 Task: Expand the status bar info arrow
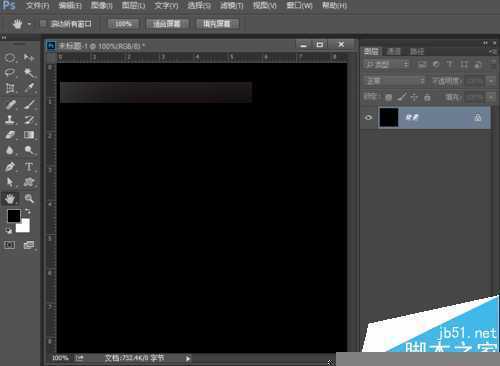point(188,359)
